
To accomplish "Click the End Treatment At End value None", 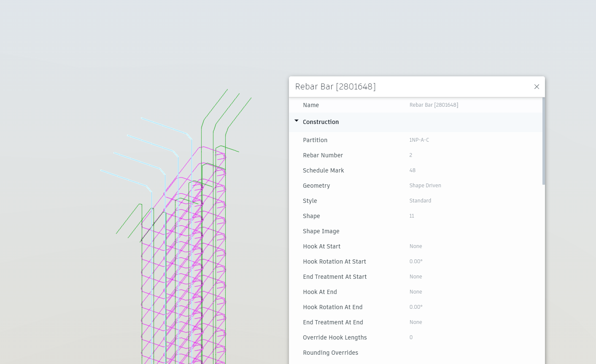I will pyautogui.click(x=415, y=322).
